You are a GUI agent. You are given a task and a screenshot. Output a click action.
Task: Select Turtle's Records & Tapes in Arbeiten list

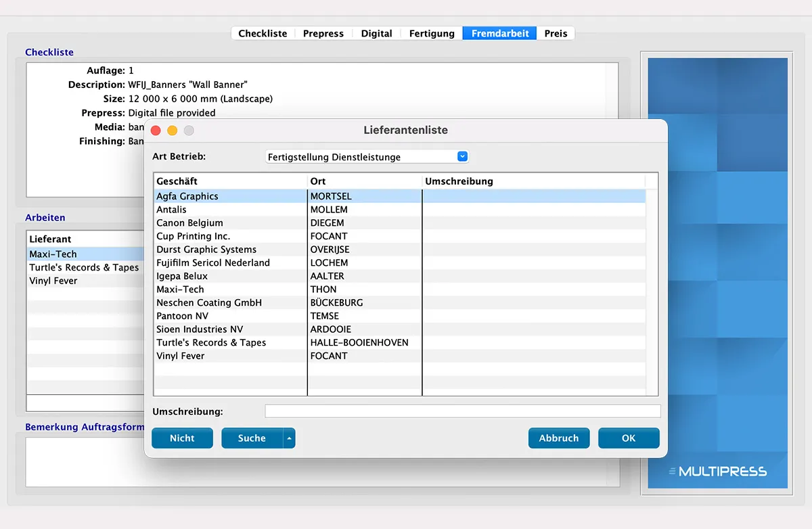(x=84, y=267)
